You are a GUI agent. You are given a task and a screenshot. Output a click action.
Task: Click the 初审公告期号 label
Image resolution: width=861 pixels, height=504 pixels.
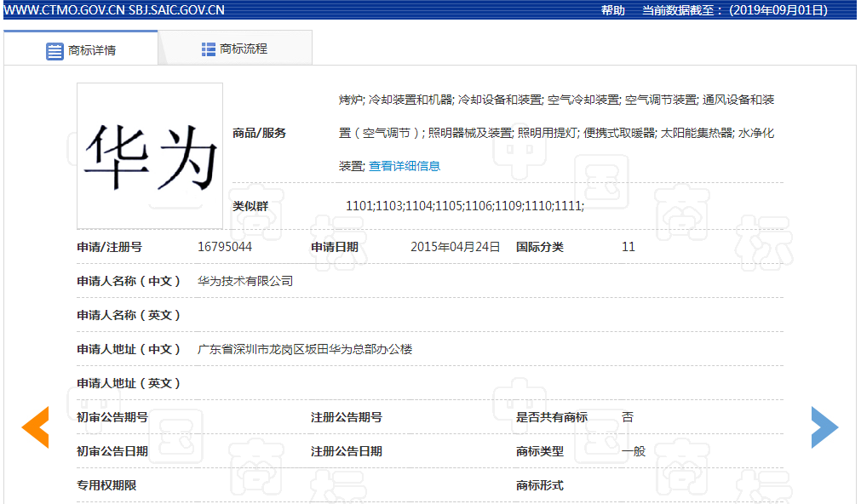pos(112,417)
